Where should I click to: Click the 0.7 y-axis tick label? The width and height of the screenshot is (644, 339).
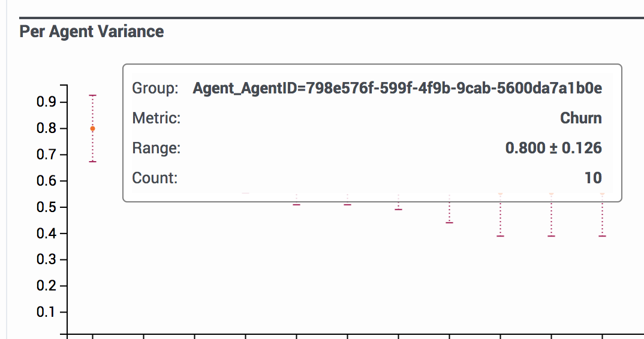point(46,155)
